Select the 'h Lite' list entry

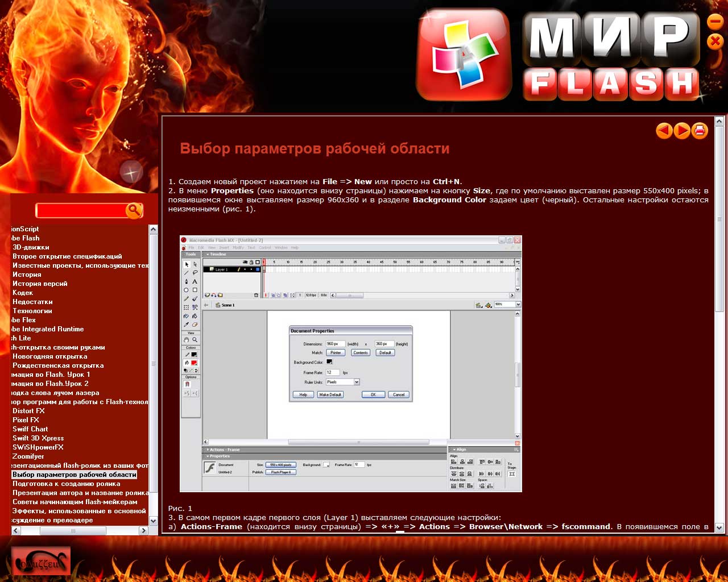[21, 338]
